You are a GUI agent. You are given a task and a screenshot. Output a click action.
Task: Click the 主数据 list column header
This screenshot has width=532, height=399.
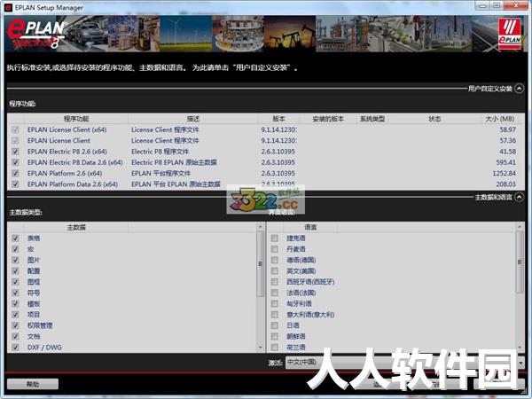[x=76, y=227]
